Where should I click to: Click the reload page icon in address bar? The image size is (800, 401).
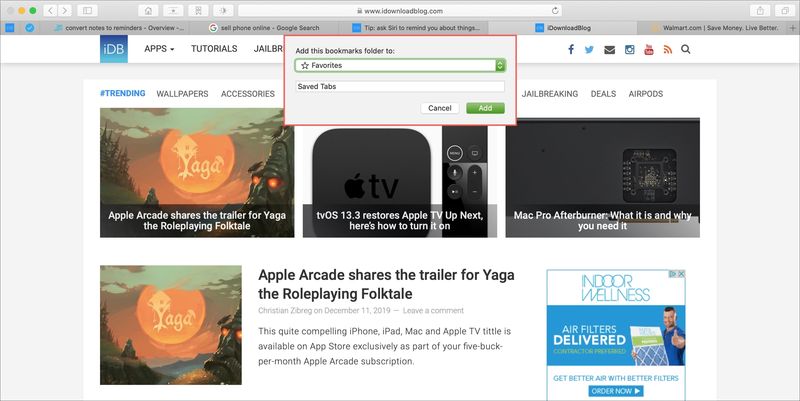click(555, 10)
